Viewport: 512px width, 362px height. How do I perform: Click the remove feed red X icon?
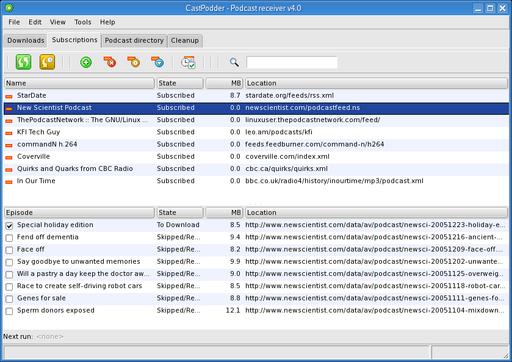(110, 62)
